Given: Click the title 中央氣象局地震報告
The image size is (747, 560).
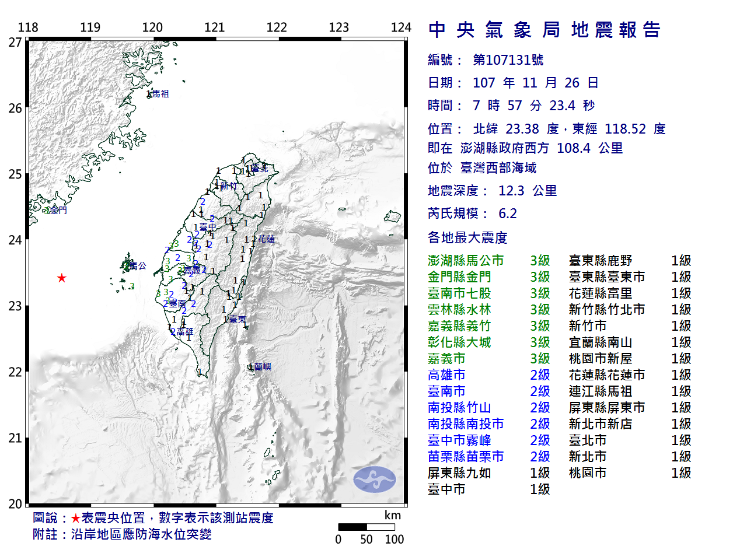Looking at the screenshot, I should (544, 30).
